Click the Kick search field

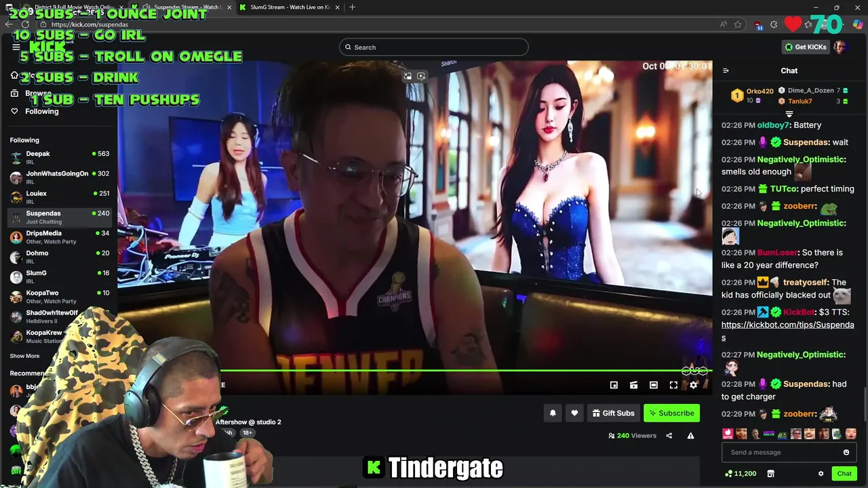(434, 47)
